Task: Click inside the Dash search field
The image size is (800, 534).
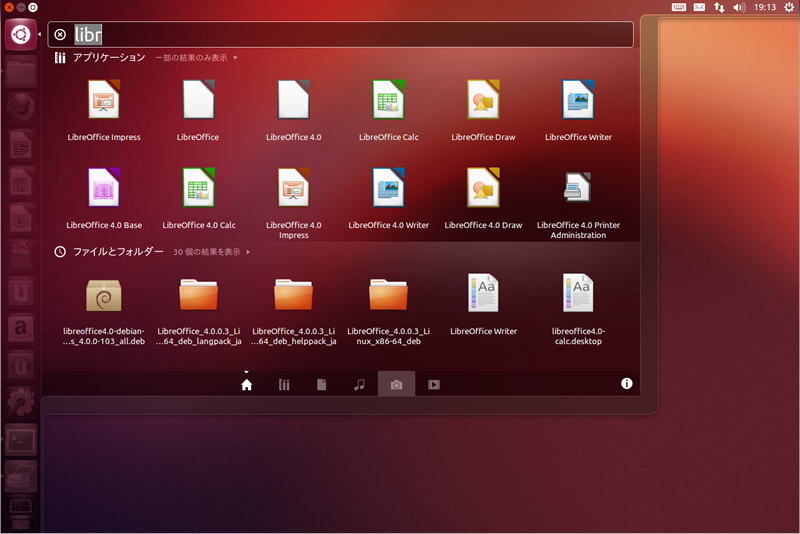Action: click(x=341, y=35)
